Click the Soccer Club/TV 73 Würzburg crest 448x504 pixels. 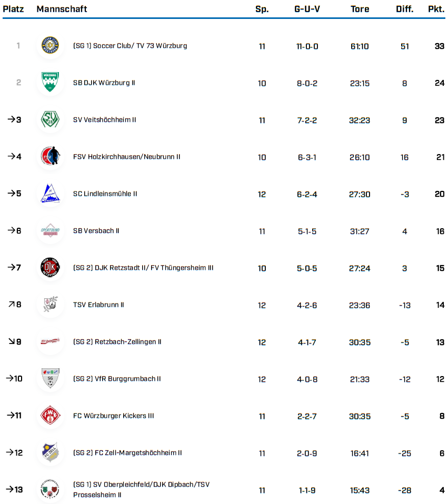point(51,46)
